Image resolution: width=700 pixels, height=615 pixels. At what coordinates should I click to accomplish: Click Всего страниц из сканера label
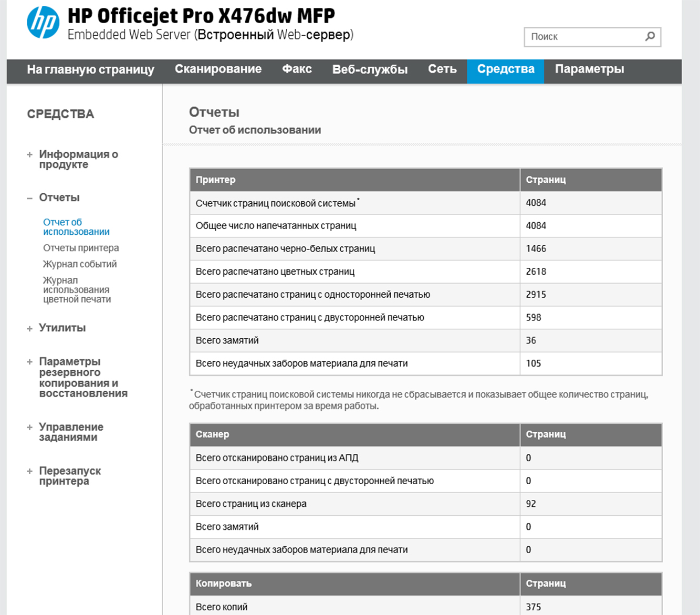[x=251, y=504]
